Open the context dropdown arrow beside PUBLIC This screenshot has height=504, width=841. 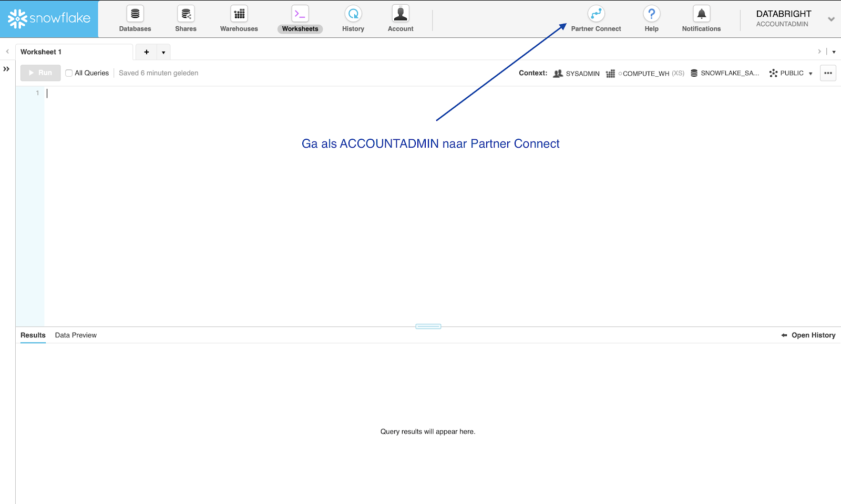coord(811,74)
